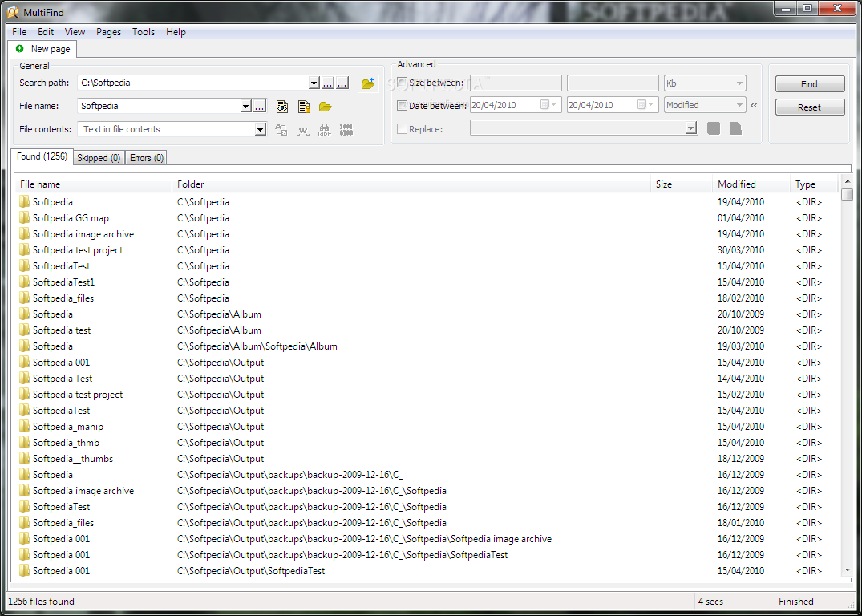Click the second browse button beside Search path
This screenshot has width=862, height=616.
pyautogui.click(x=342, y=83)
